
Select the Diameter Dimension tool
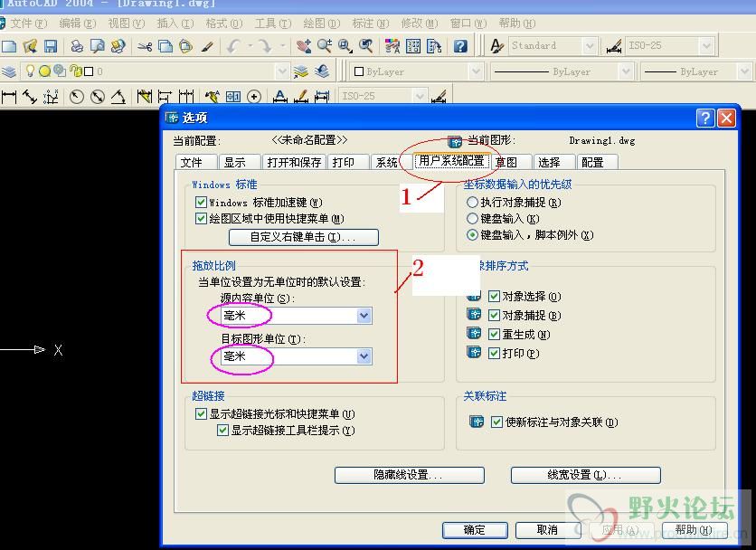[98, 97]
